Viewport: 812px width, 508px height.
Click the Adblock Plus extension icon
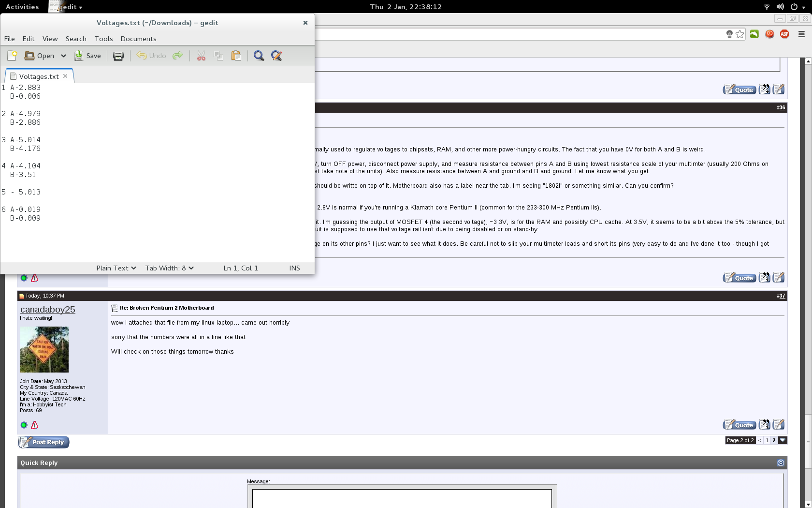784,34
